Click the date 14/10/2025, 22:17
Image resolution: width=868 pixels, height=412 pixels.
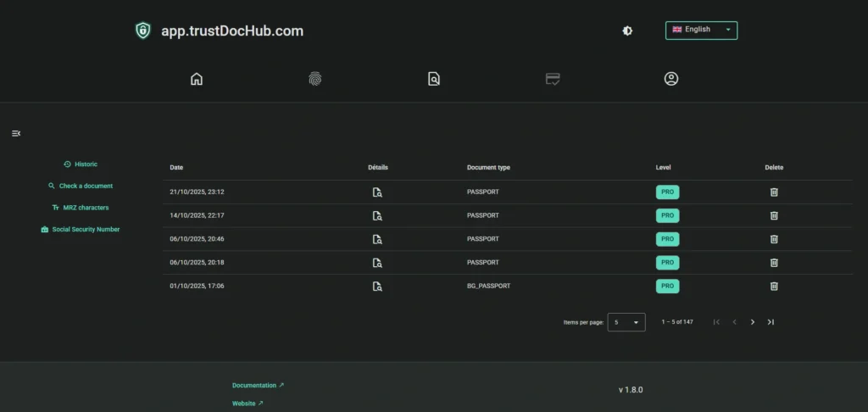tap(197, 215)
